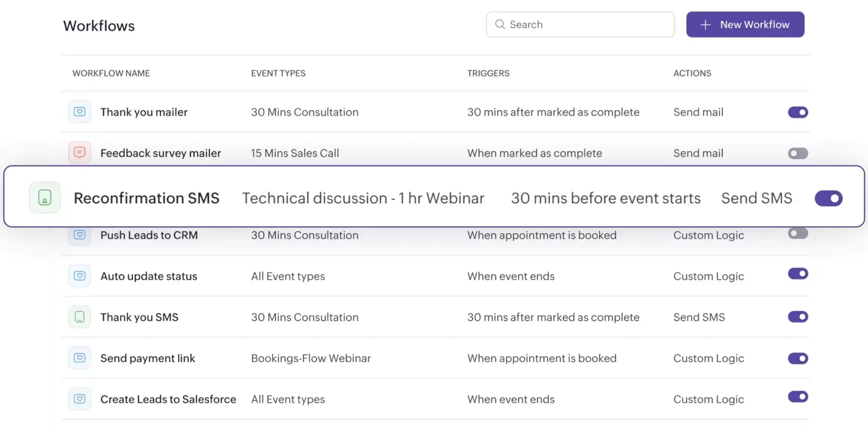The height and width of the screenshot is (432, 868).
Task: Click the New Workflow button
Action: coord(745,24)
